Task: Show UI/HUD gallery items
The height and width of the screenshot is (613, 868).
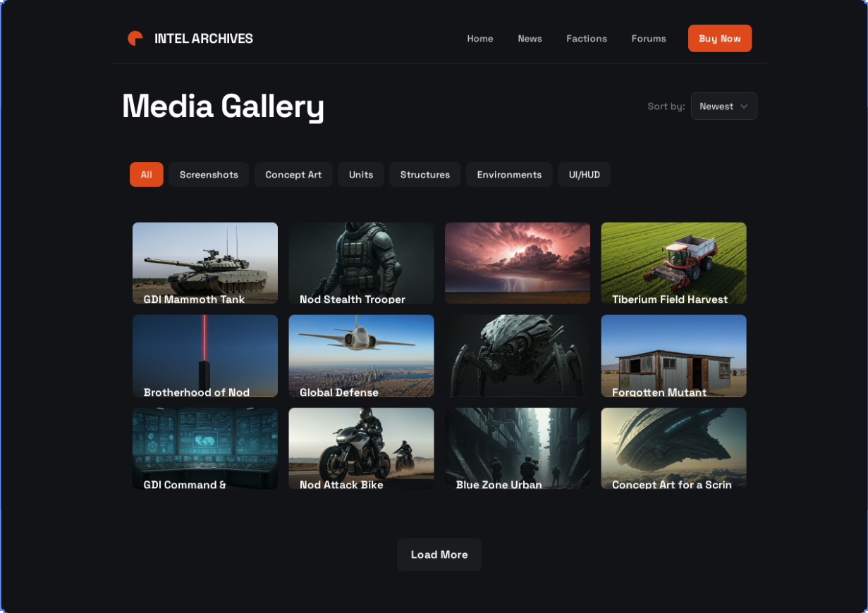Action: [584, 174]
